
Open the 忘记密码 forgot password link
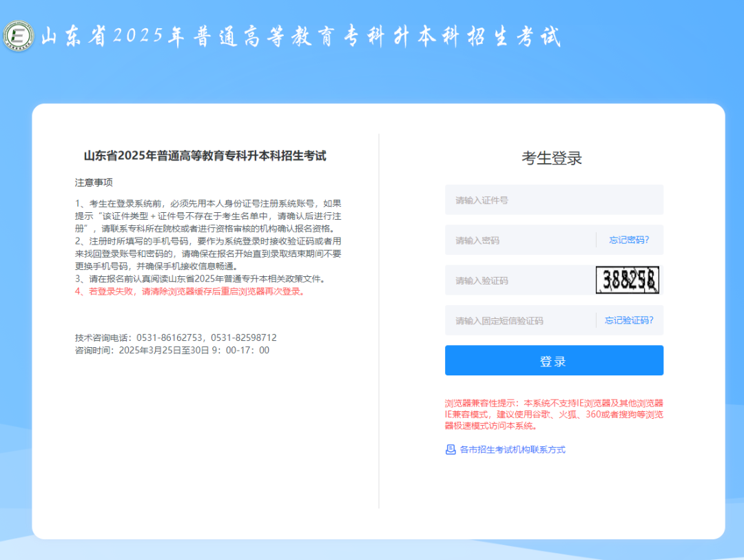(629, 240)
